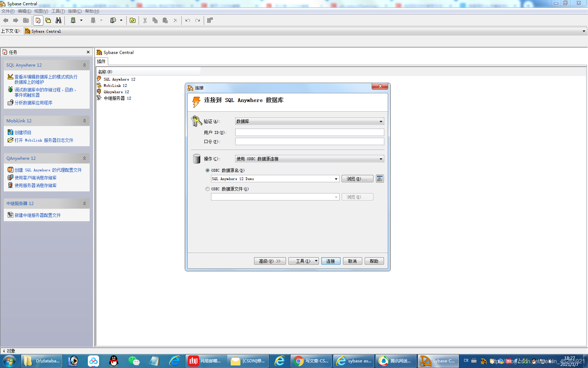Click the 名称 column header
Screen dimensions: 588x368
[x=148, y=72]
